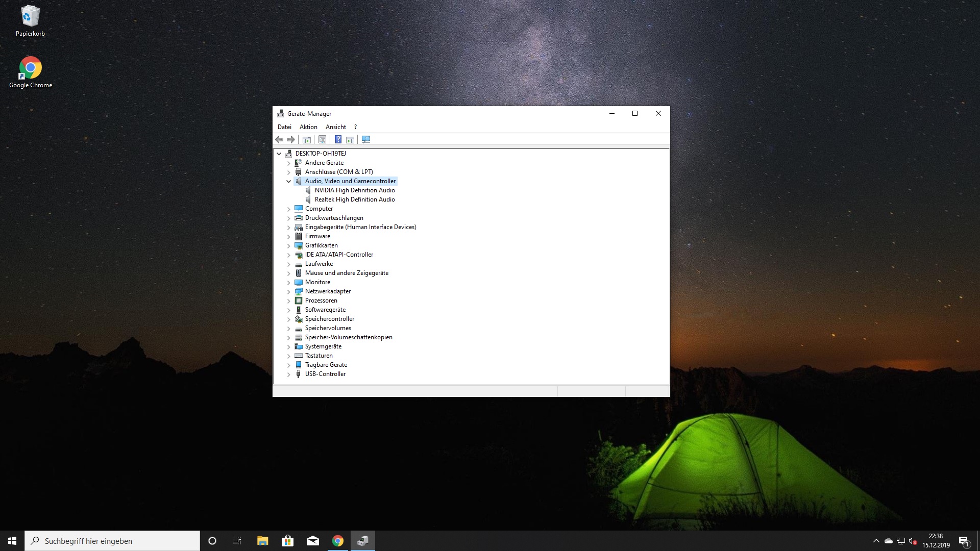Screen dimensions: 980x551
Task: Collapse the DESKTOP-OH19TEJ root node
Action: tap(279, 154)
